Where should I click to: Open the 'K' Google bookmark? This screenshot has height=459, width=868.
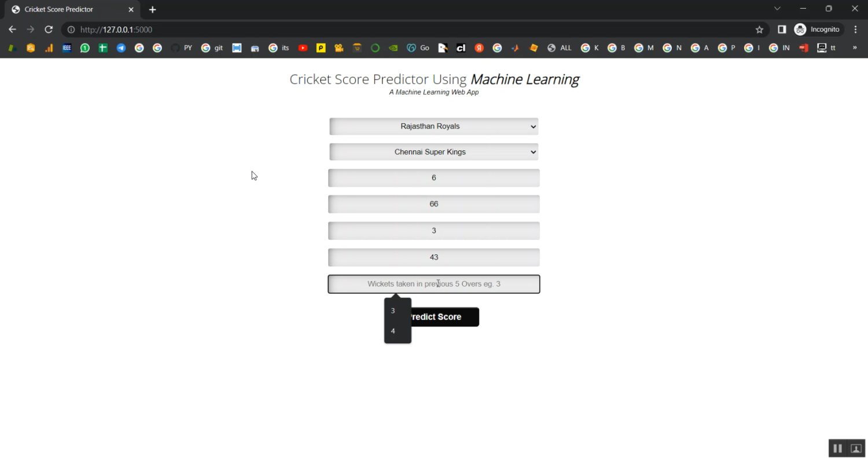590,48
